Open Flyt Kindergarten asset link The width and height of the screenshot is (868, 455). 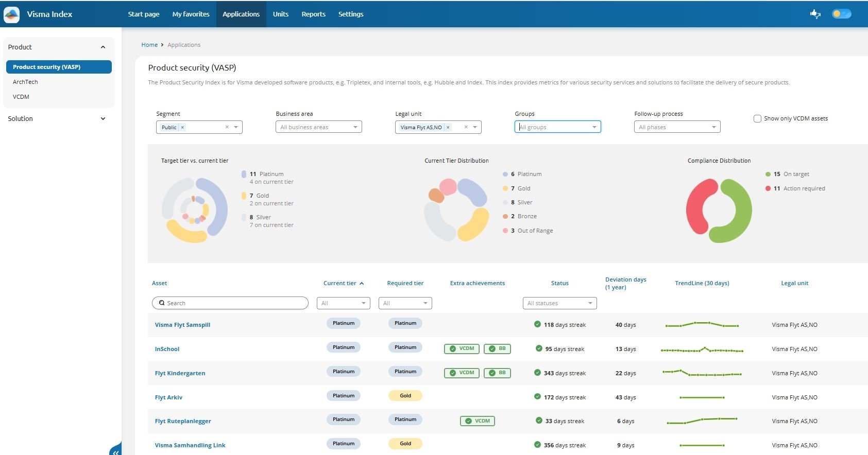(x=180, y=373)
